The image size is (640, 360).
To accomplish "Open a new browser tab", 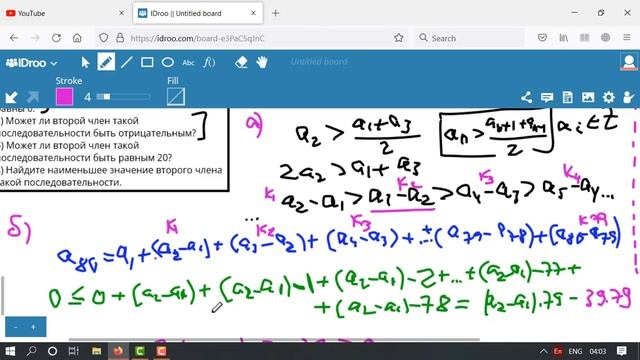I will click(x=276, y=13).
